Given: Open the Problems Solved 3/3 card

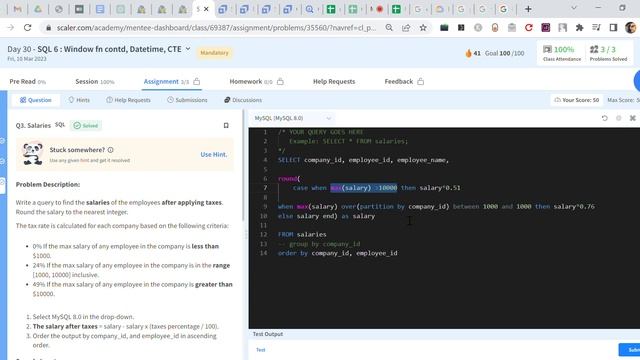Looking at the screenshot, I should 608,53.
